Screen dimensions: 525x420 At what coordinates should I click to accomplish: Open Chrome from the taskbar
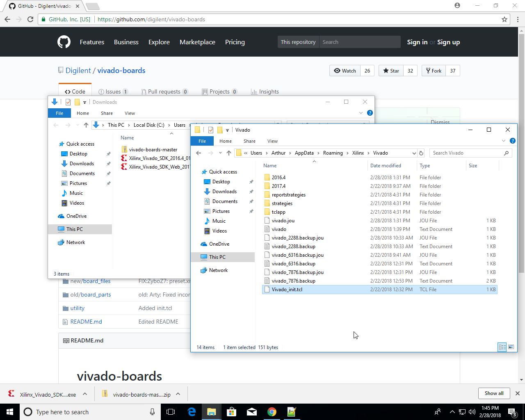tap(272, 412)
